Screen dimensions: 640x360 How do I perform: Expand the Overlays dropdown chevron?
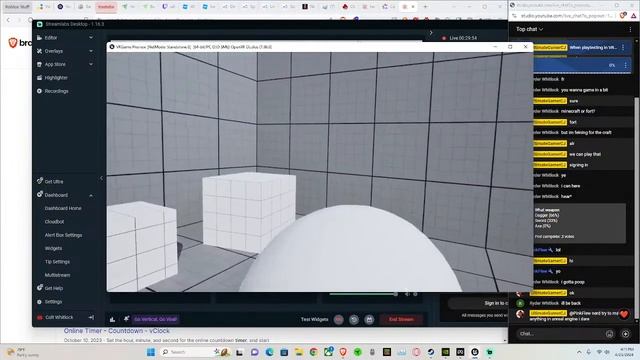[91, 51]
